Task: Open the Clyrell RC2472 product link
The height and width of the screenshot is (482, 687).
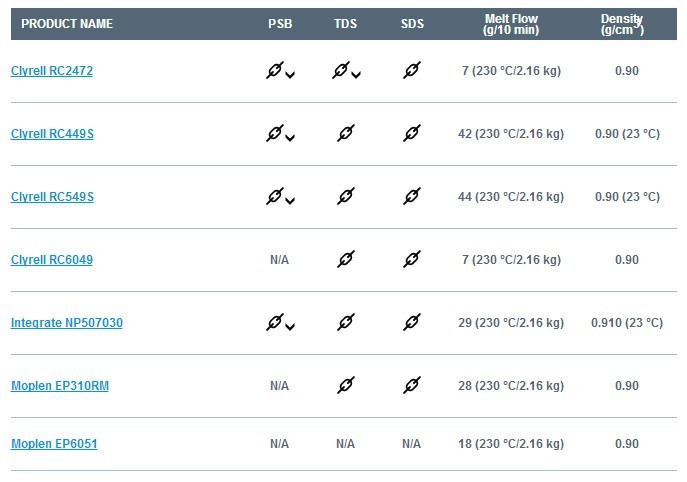Action: click(x=52, y=71)
